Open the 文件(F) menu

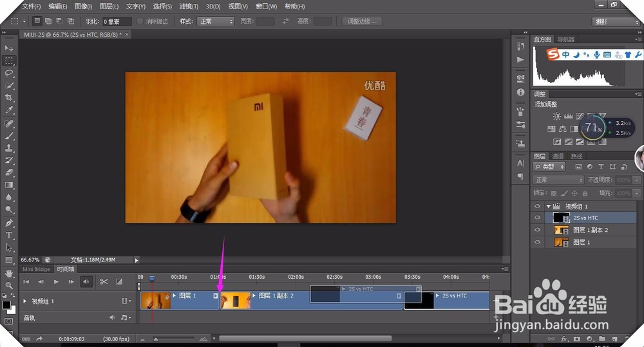click(32, 6)
